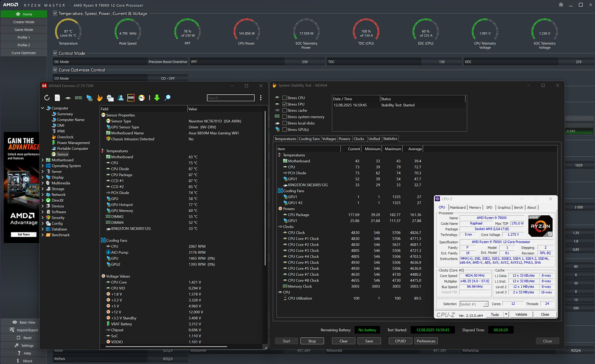Click the Stop button in Stability Test
The image size is (595, 364).
(312, 341)
